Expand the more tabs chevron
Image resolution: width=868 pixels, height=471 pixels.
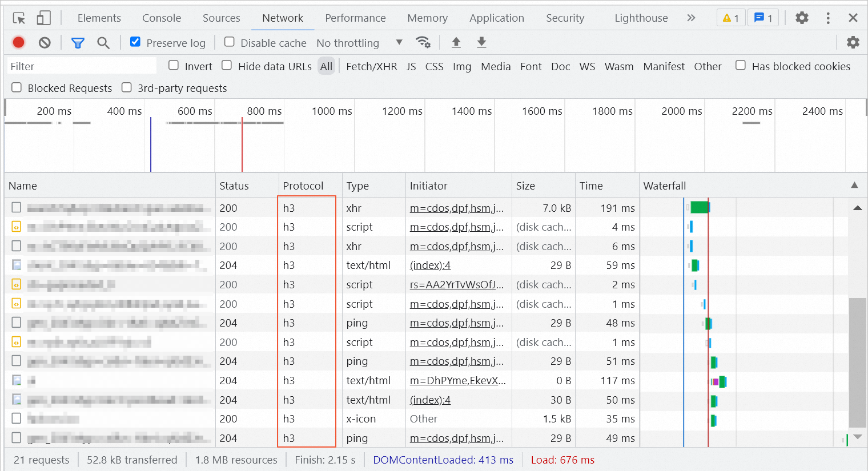coord(691,18)
